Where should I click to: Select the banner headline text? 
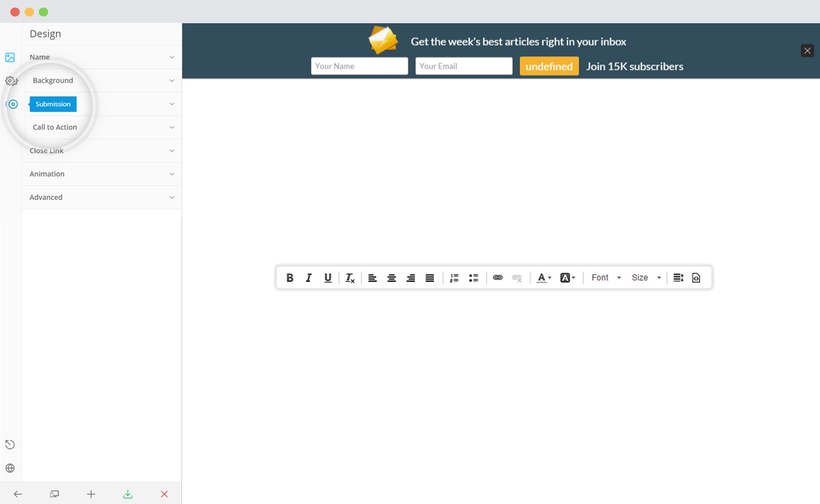[518, 42]
